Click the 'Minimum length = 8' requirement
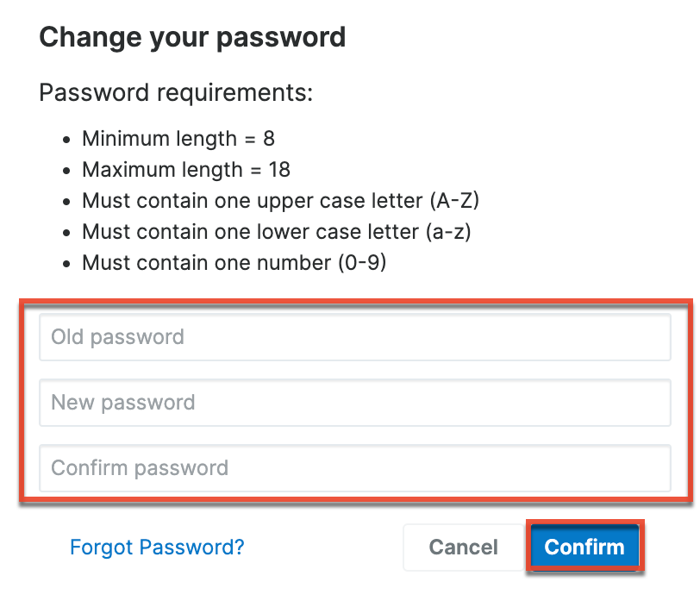 [178, 138]
